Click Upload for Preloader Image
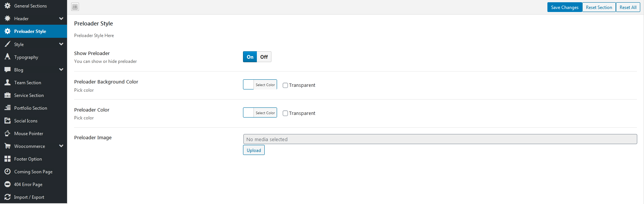 [254, 150]
